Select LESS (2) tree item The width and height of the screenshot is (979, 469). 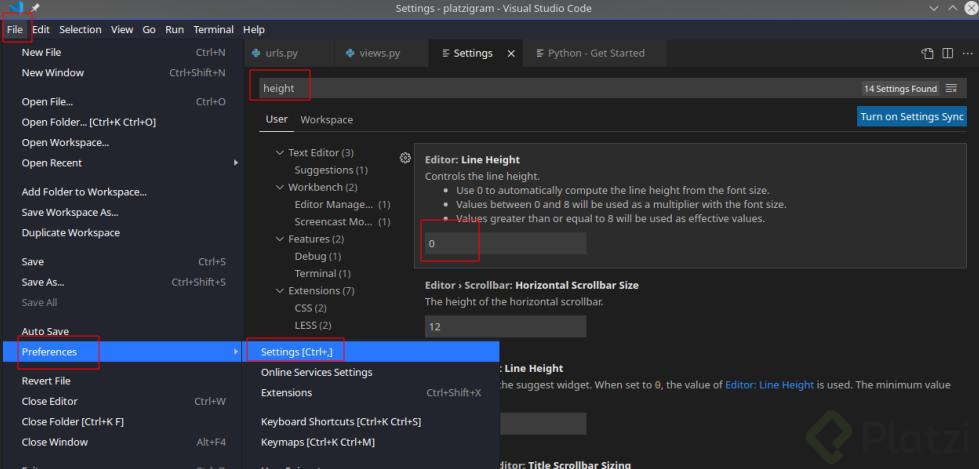pos(313,325)
